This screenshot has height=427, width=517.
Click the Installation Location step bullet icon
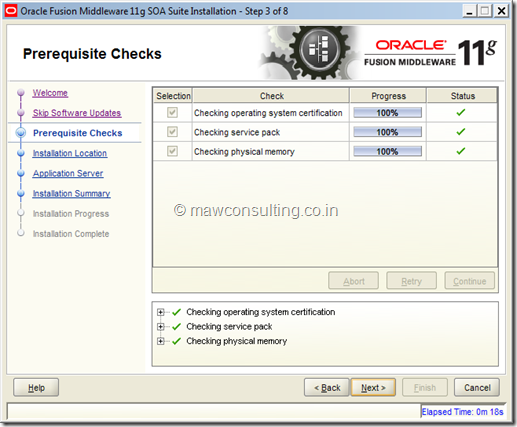tap(21, 153)
